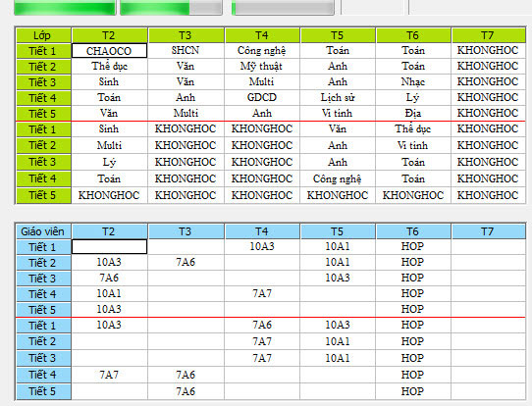Select the Nhạc cell under T6
532x406 pixels.
coord(413,81)
